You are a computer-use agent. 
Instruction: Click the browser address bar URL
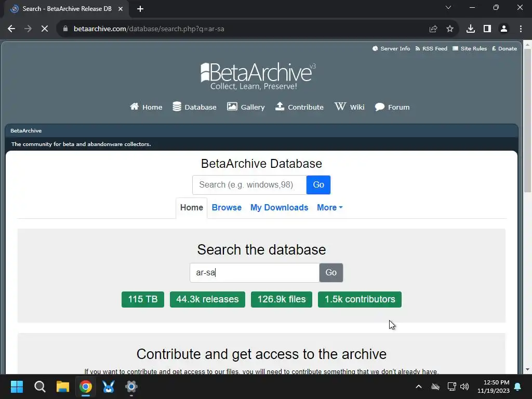[x=149, y=29]
